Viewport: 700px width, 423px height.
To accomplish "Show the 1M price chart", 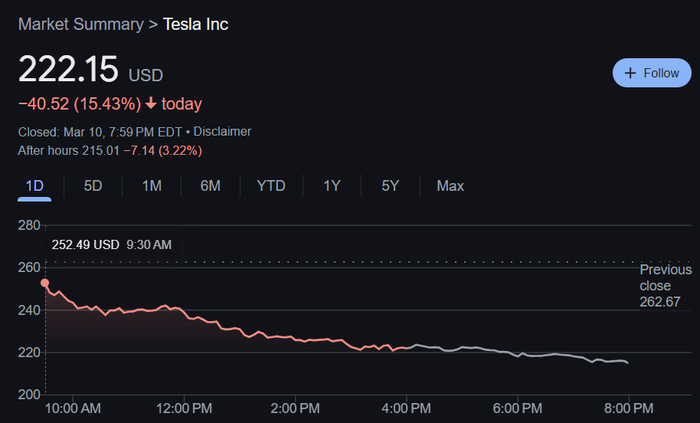I will click(152, 186).
